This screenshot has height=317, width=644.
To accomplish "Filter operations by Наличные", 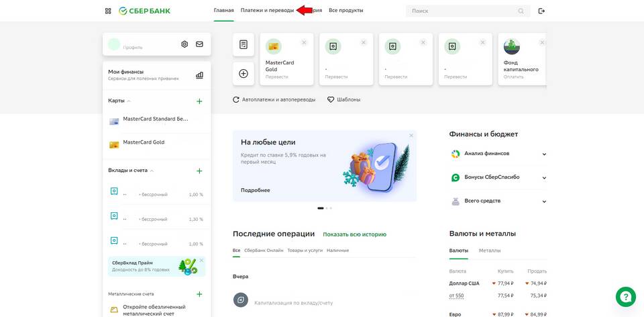I will coord(337,250).
